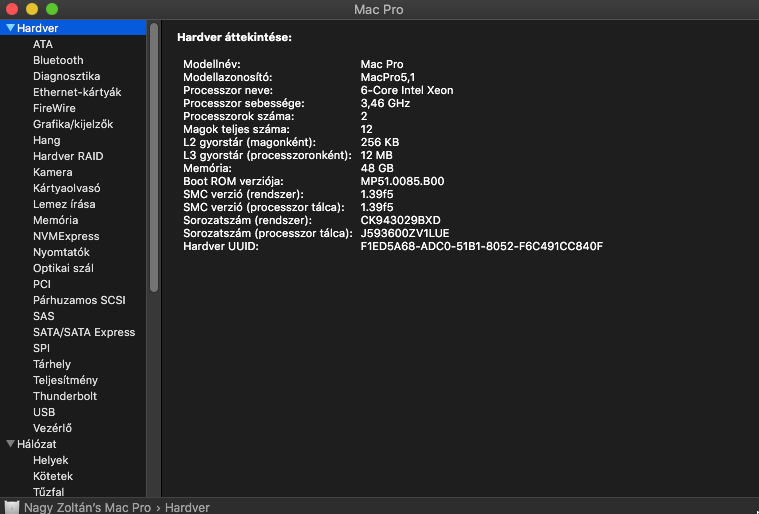Click the computer icon in path bar

11,507
